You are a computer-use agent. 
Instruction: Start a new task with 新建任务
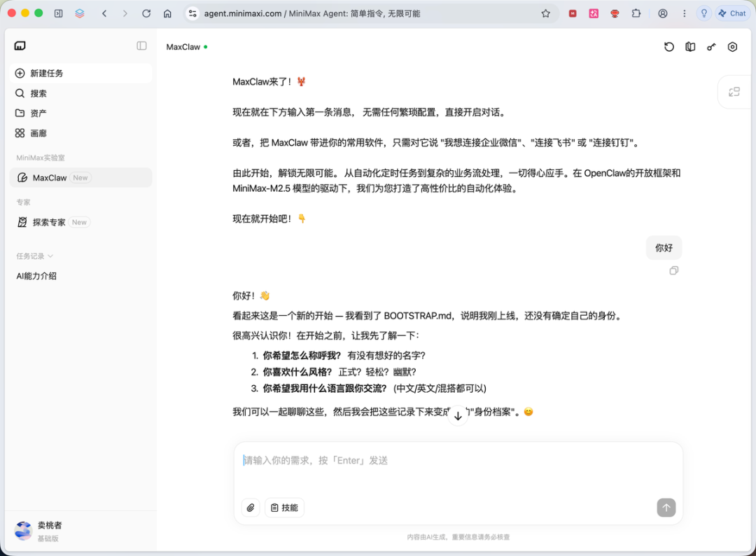80,74
